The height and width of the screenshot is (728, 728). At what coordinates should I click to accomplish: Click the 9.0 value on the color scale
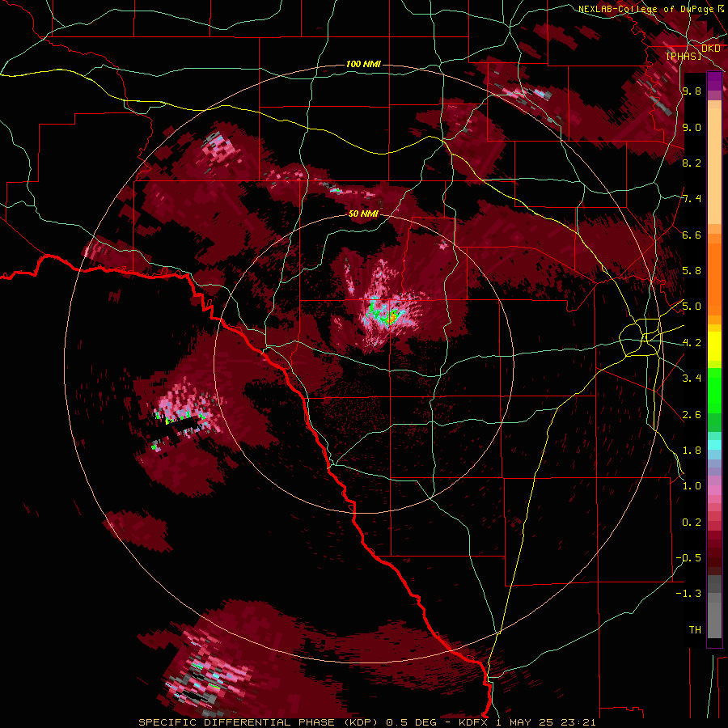coord(692,127)
